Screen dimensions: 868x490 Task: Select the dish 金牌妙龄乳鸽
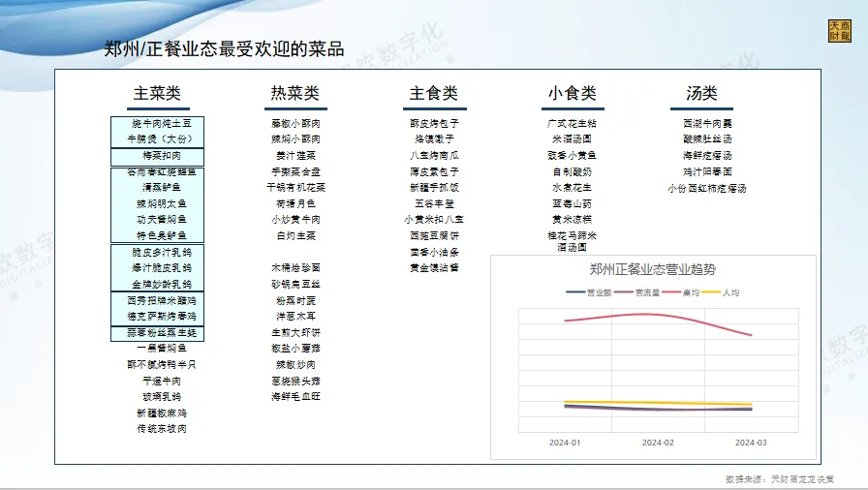(x=162, y=285)
